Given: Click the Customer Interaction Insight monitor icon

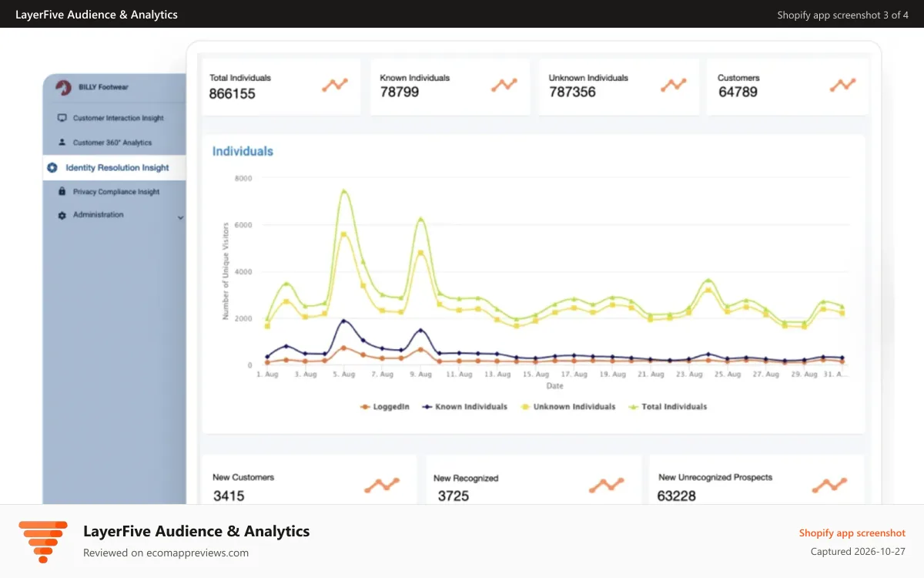Looking at the screenshot, I should tap(62, 118).
